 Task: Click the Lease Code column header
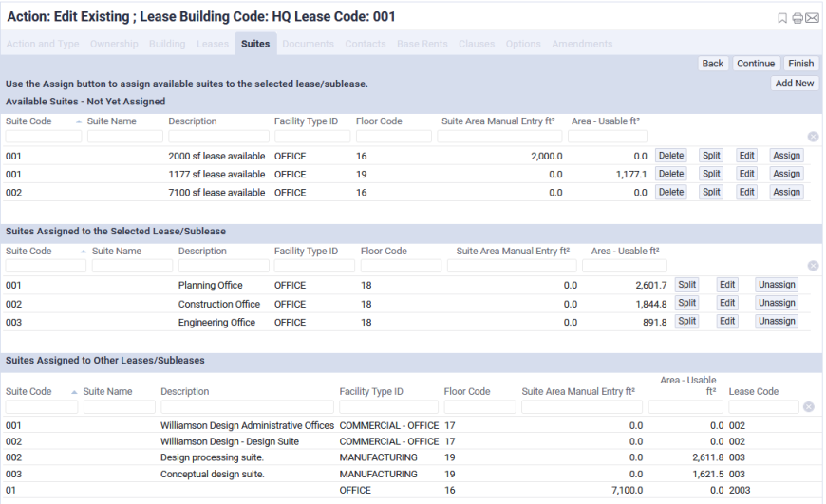coord(753,391)
